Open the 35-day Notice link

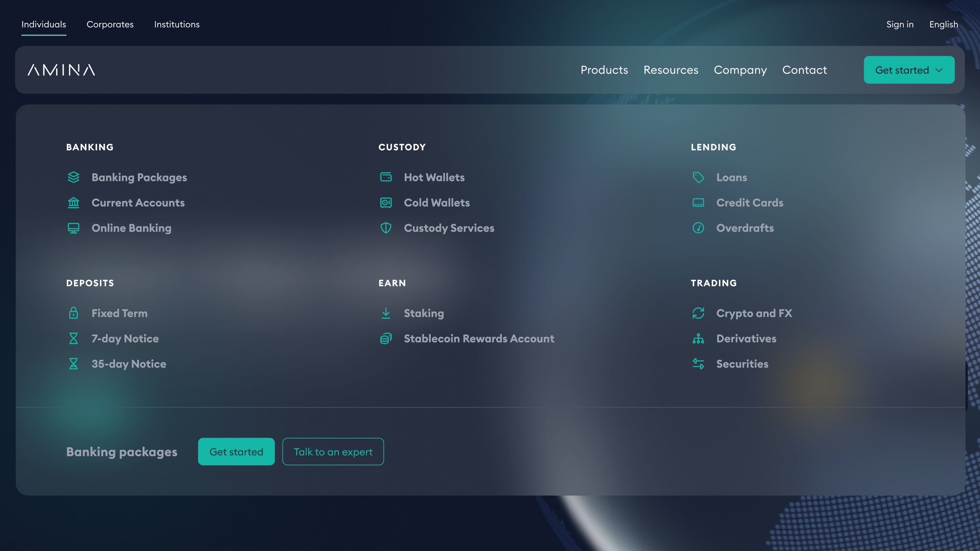(128, 364)
